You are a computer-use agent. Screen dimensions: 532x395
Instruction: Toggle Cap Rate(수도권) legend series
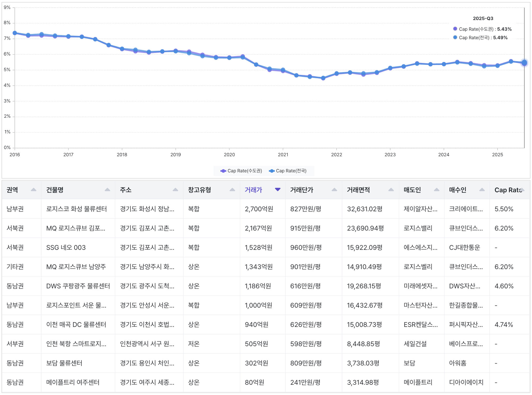241,171
